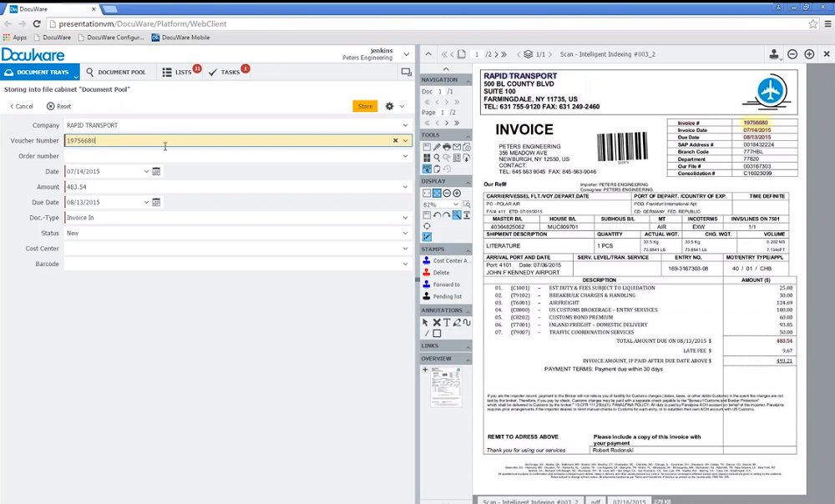Click the orange Store button

365,106
